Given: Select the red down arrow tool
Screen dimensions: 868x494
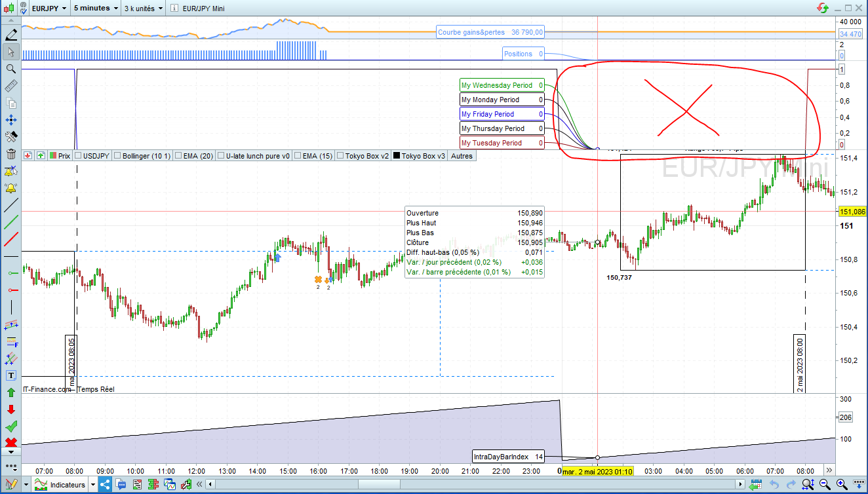Looking at the screenshot, I should [10, 409].
